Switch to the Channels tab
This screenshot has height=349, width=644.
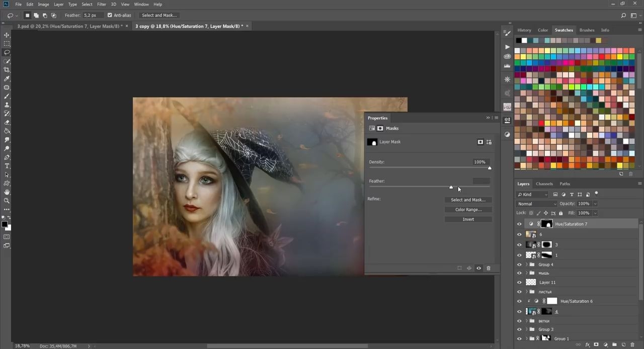544,184
